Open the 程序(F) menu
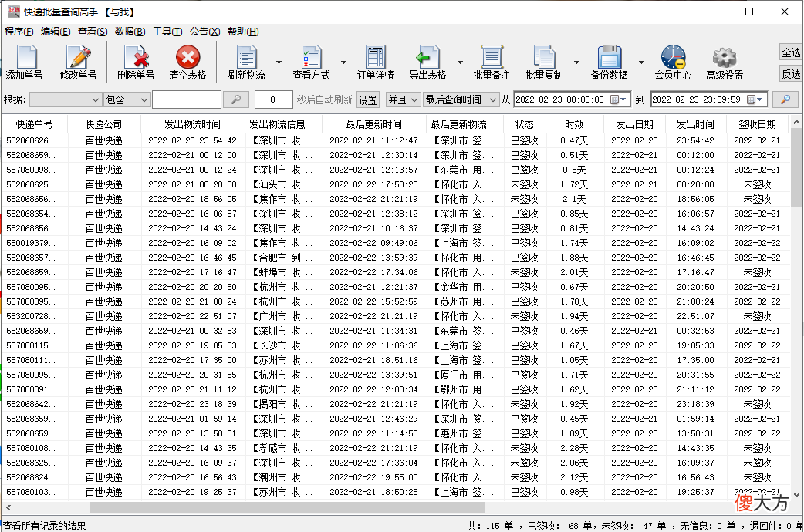The height and width of the screenshot is (532, 804). click(x=19, y=32)
